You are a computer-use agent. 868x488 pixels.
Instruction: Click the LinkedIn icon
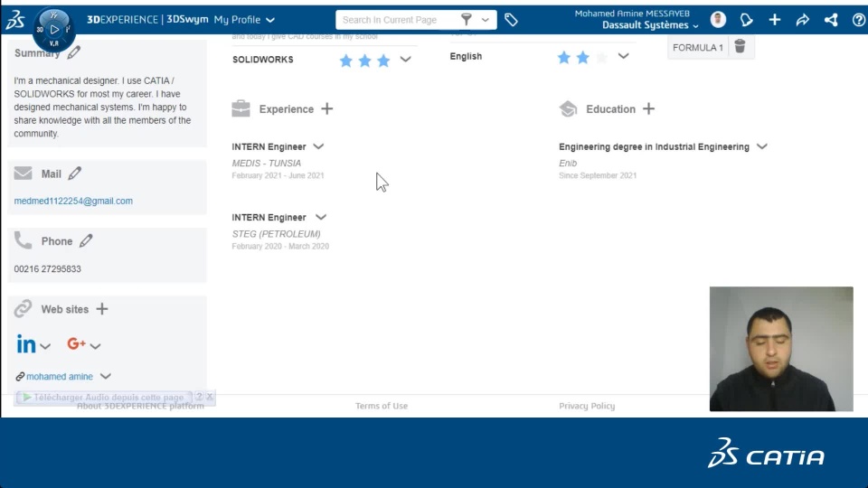coord(26,344)
